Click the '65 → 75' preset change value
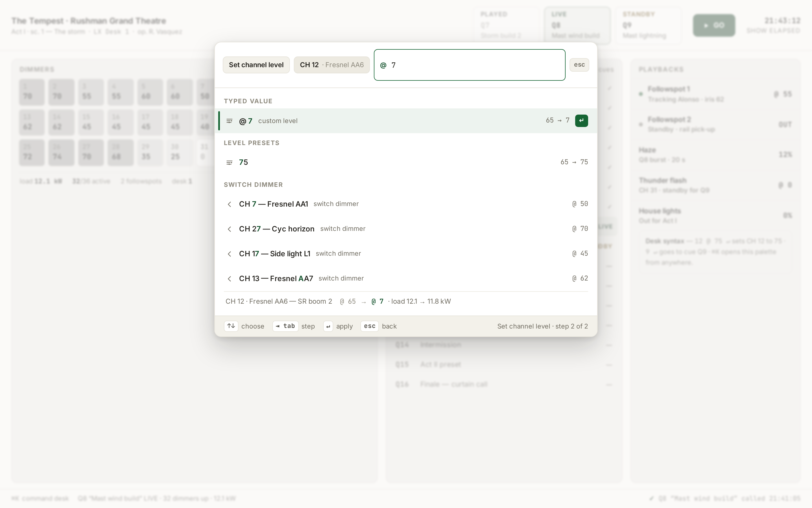The width and height of the screenshot is (812, 508). tap(574, 162)
